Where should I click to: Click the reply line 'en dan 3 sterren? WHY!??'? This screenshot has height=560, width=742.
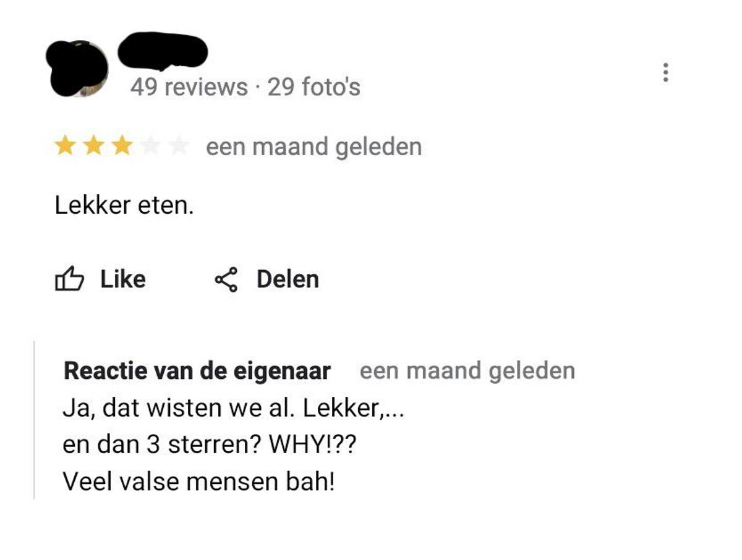(x=210, y=445)
